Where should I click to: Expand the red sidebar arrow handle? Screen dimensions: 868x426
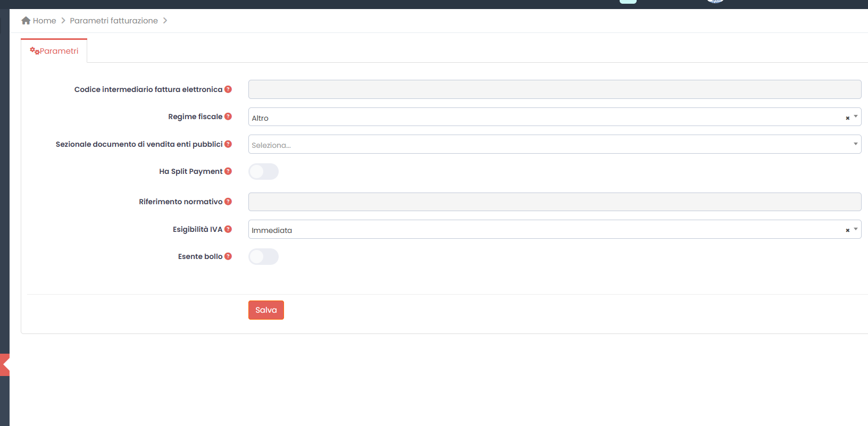tap(5, 365)
